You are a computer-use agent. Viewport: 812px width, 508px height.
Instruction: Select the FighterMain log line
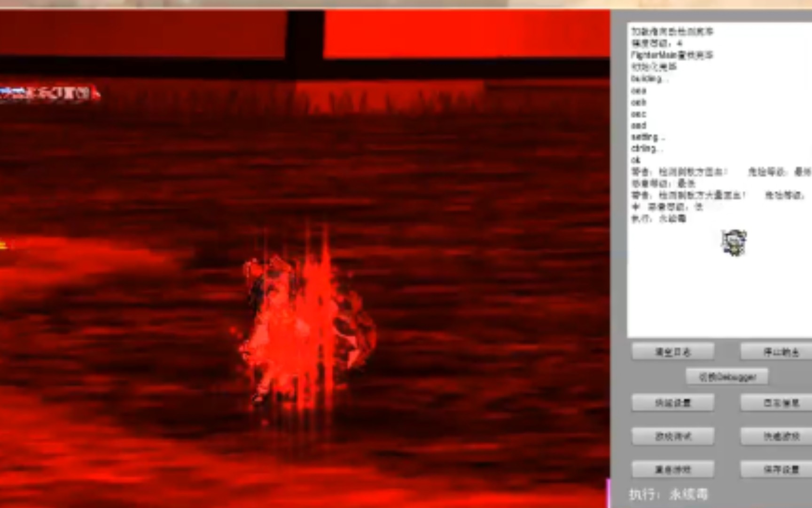[672, 55]
